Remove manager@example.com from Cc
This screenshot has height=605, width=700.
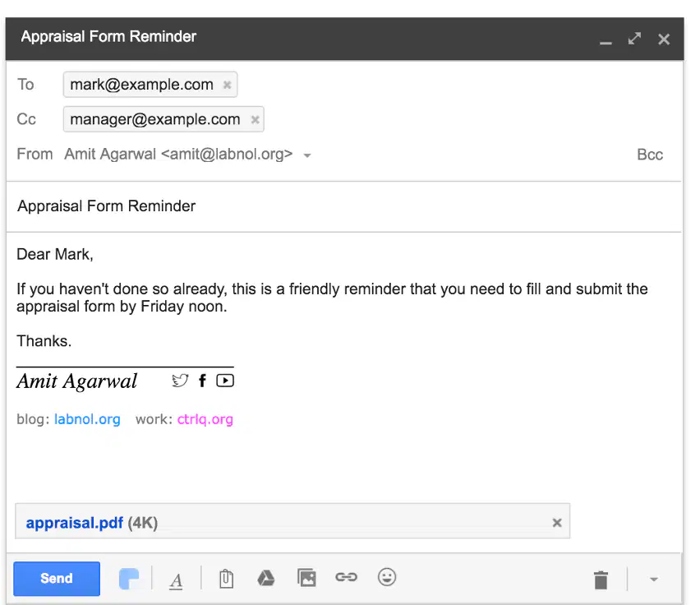pyautogui.click(x=255, y=120)
